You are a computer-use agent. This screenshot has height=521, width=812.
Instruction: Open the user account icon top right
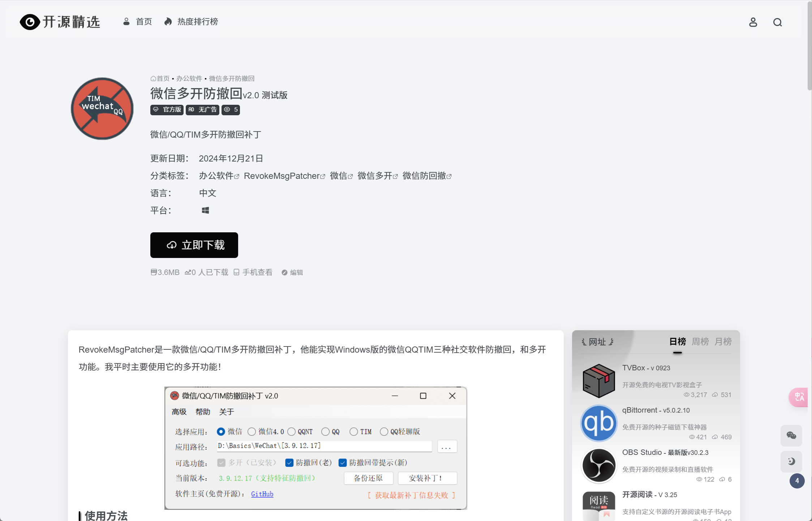pos(753,22)
